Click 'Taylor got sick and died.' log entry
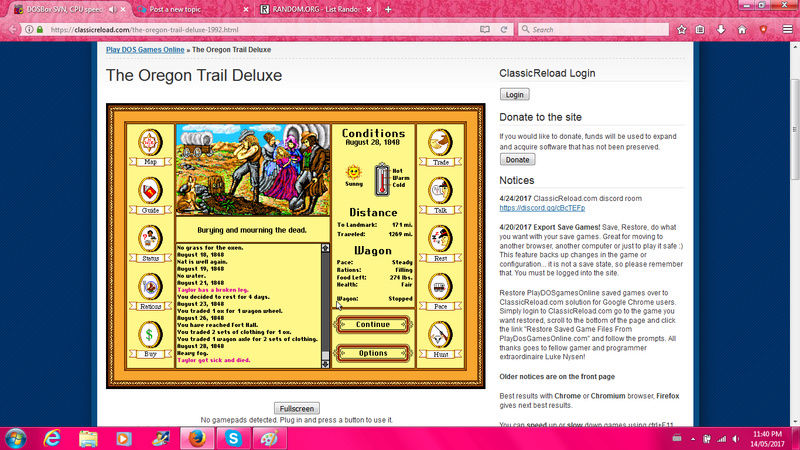 pyautogui.click(x=214, y=360)
